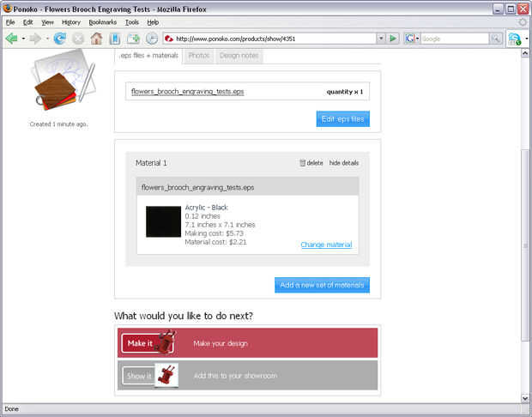Click the Show it button

click(139, 376)
